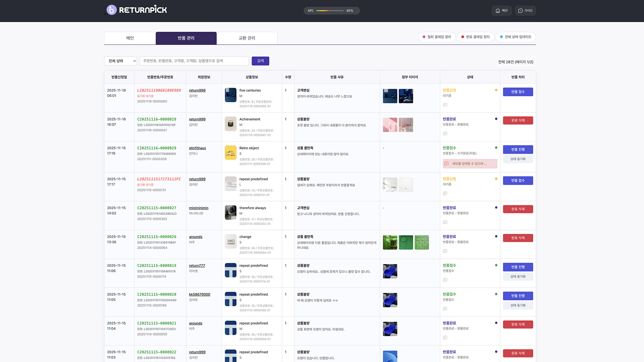The width and height of the screenshot is (644, 362).
Task: Open home icon button in header
Action: pyautogui.click(x=501, y=11)
